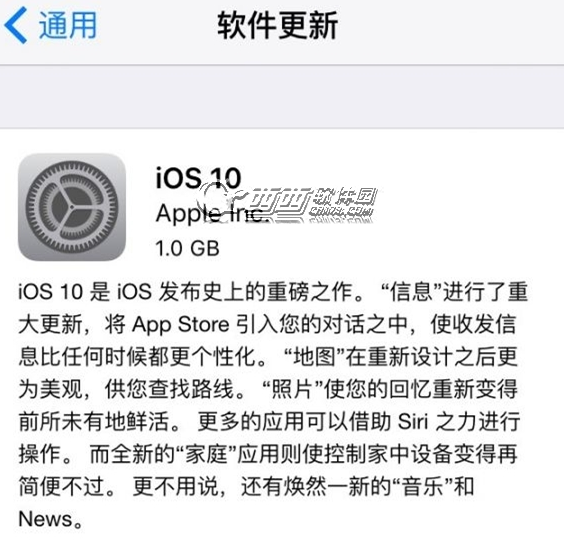
Task: Tap the word “家庭” in the description
Action: (206, 454)
